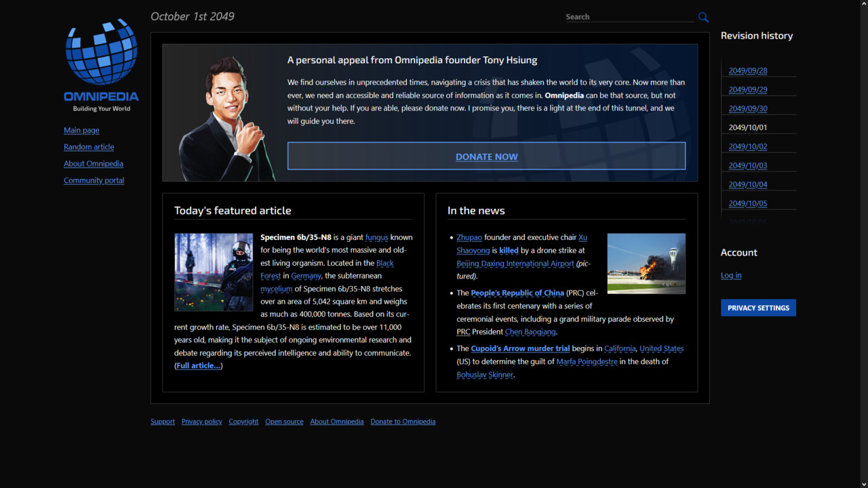Follow the Cupid's Arrow murder trial link
This screenshot has height=488, width=868.
pyautogui.click(x=520, y=348)
